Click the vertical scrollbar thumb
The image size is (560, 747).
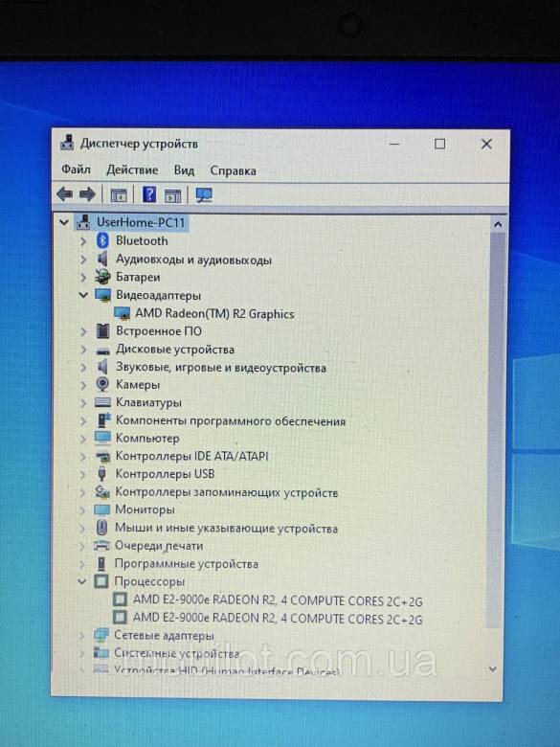click(496, 429)
